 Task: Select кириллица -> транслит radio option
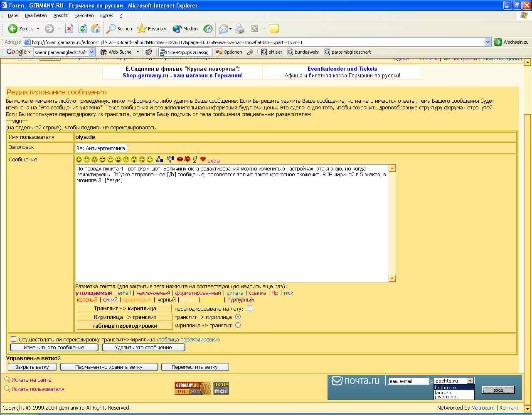[238, 325]
